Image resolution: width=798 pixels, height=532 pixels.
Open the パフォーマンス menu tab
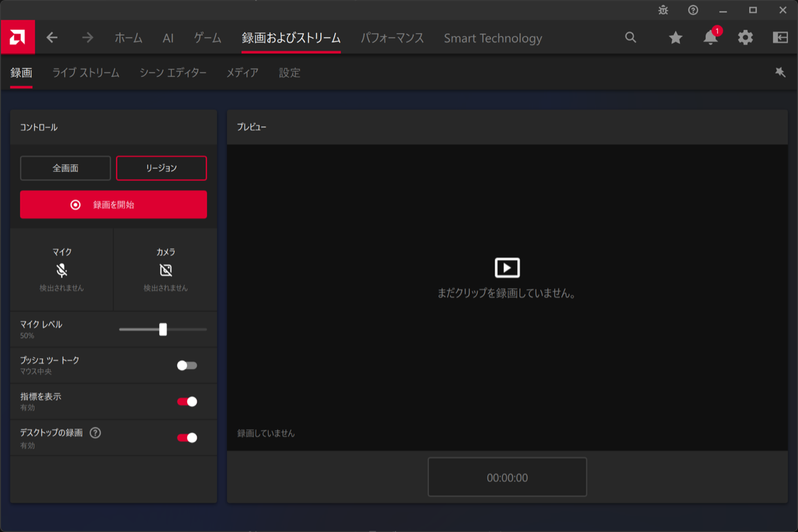(392, 38)
